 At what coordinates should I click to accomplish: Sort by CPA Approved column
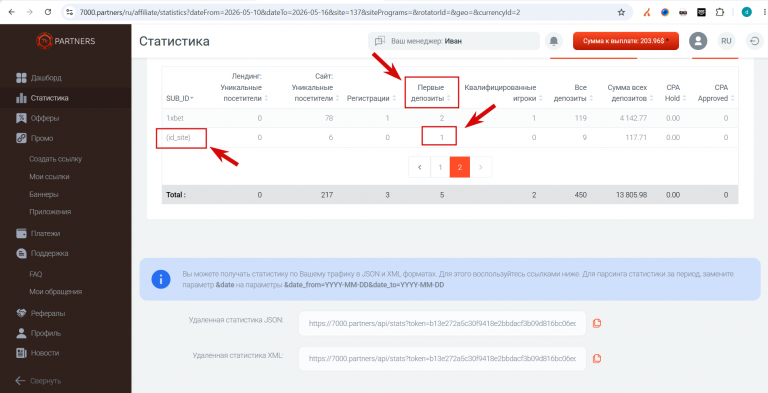tap(716, 93)
